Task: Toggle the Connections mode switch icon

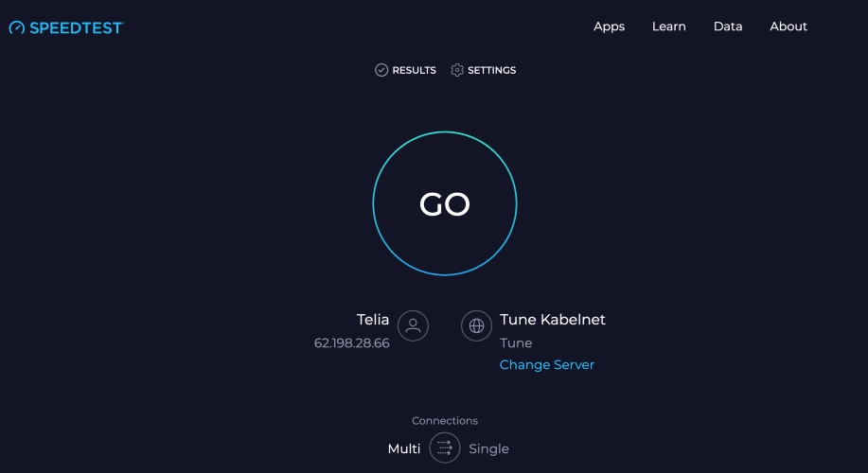Action: 445,448
